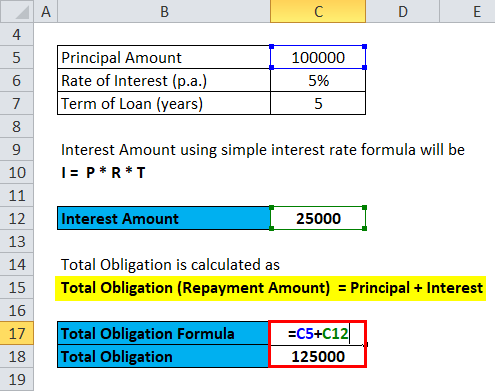Screen dimensions: 495x391
Task: Click the Total Obligation label in row 18
Action: (x=163, y=356)
